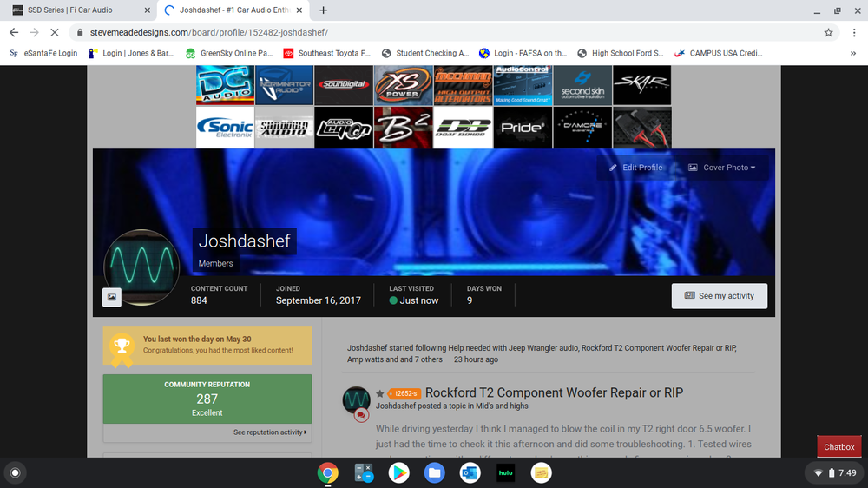Open the Cover Photo dropdown
Viewport: 868px width, 488px height.
click(722, 168)
